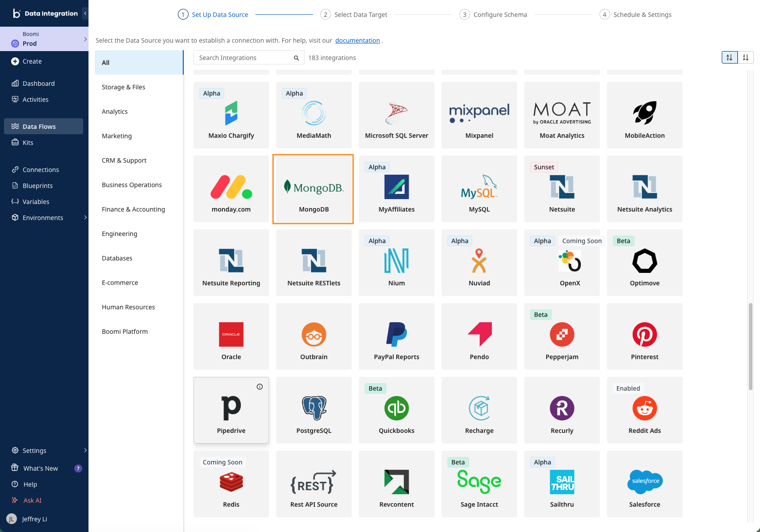Choose the Oracle integration
This screenshot has width=760, height=532.
[231, 336]
